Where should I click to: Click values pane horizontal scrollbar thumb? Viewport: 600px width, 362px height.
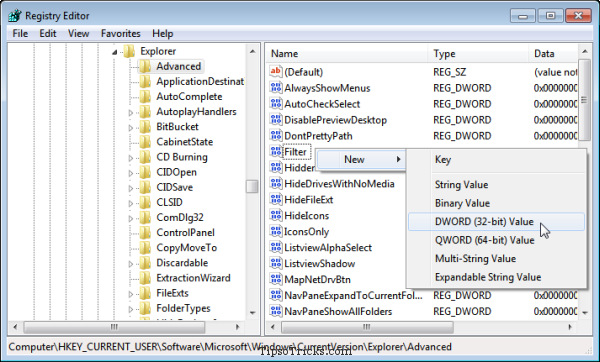pyautogui.click(x=367, y=327)
